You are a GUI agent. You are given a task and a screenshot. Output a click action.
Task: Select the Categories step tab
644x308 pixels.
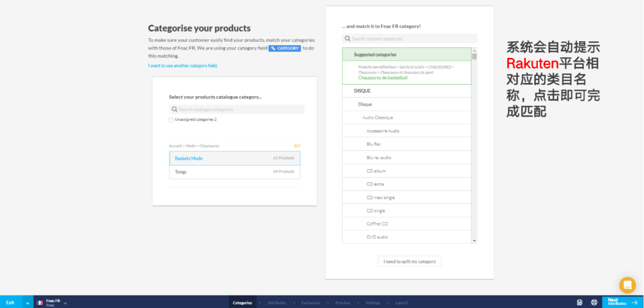tap(242, 303)
